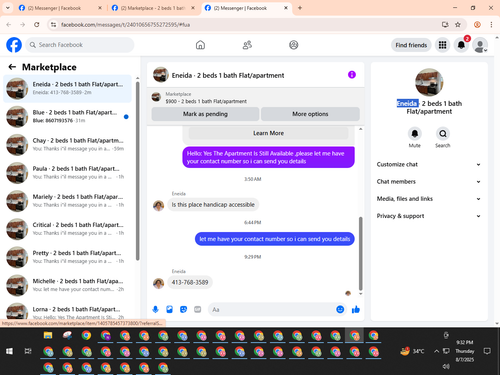Click the Find friends button
This screenshot has width=500, height=375.
point(411,45)
